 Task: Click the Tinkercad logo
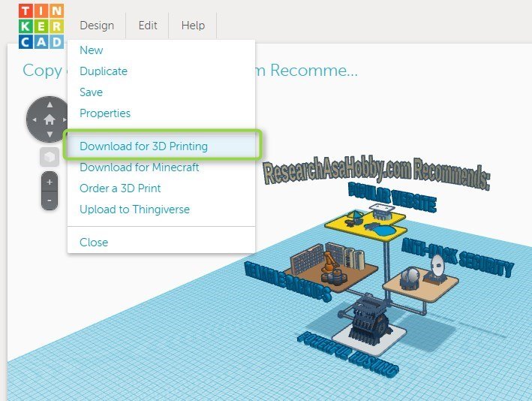click(41, 26)
